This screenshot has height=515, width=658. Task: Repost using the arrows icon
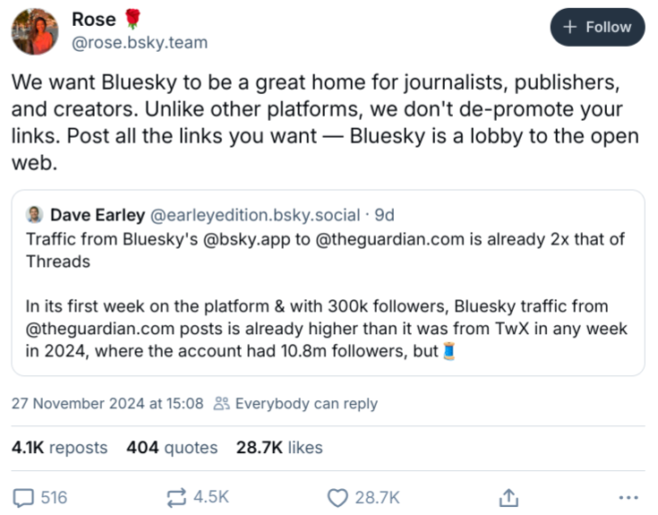point(176,497)
